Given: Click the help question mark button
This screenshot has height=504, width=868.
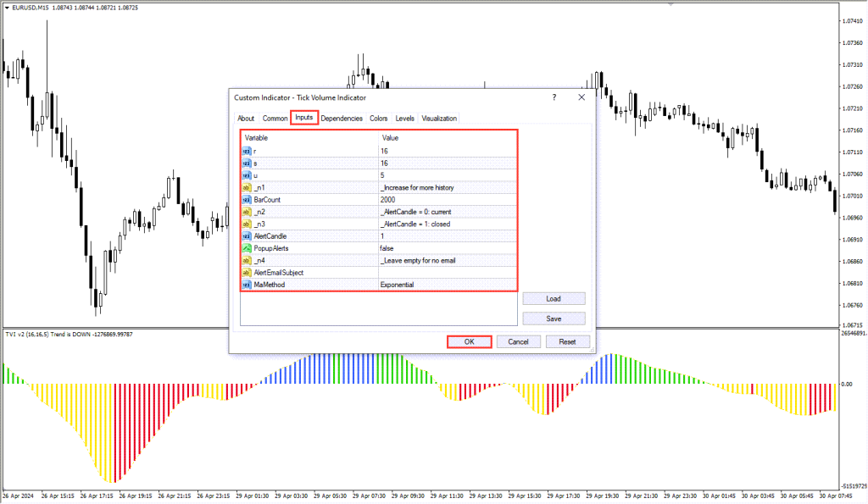Looking at the screenshot, I should [554, 97].
